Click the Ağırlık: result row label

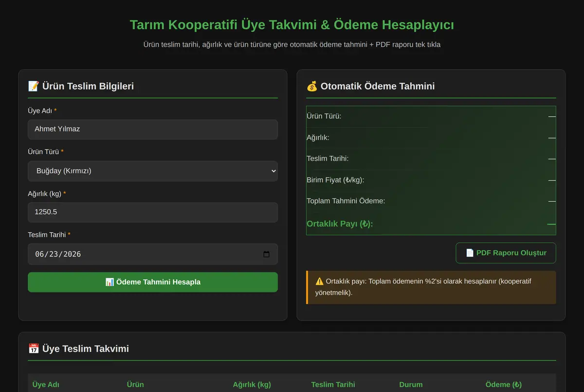click(x=318, y=138)
